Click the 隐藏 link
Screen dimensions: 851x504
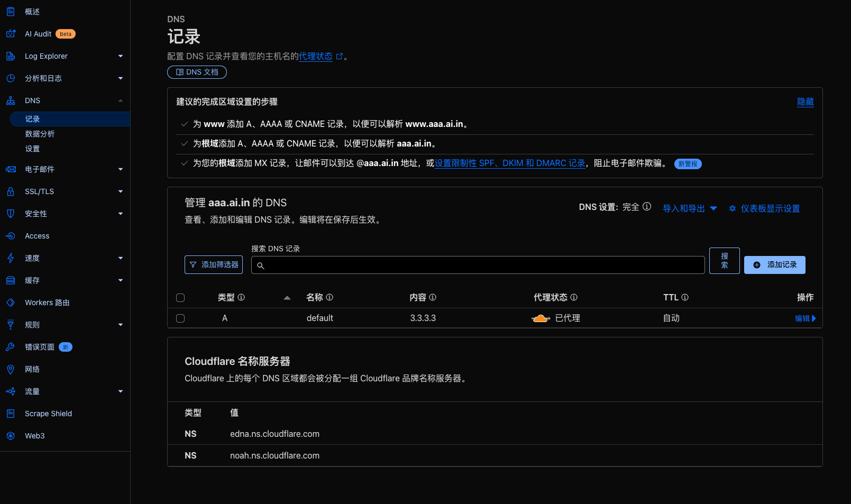tap(806, 102)
